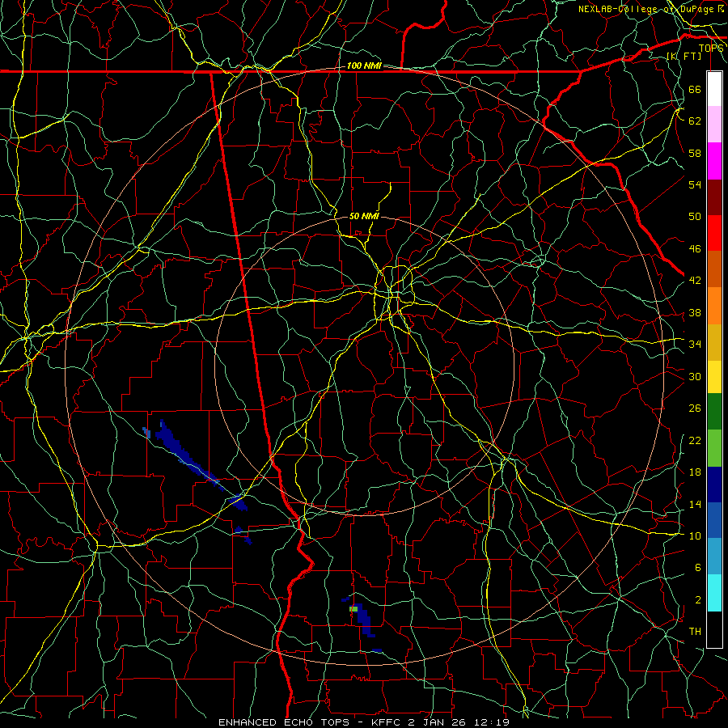Click the '100 NMI' range ring label
Image resolution: width=728 pixels, height=728 pixels.
(x=364, y=66)
